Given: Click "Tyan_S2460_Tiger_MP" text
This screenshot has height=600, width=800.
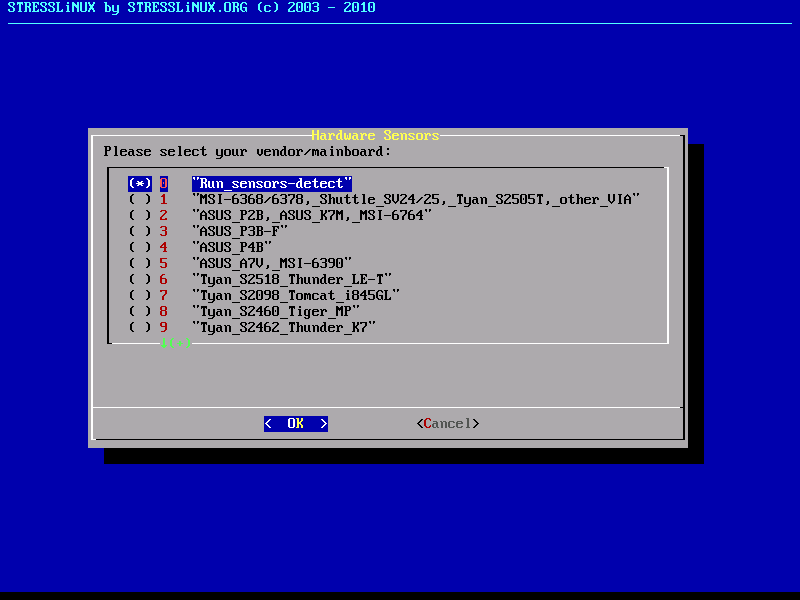Looking at the screenshot, I should pyautogui.click(x=276, y=311).
